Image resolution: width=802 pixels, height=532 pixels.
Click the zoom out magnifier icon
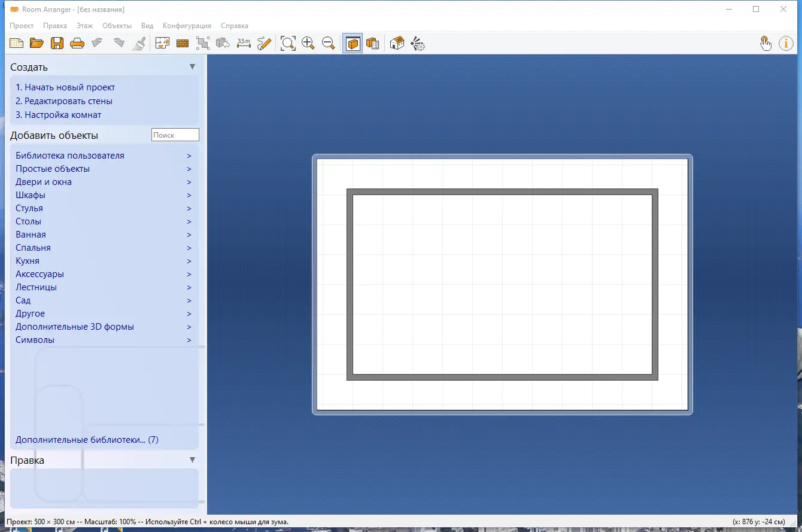point(328,43)
